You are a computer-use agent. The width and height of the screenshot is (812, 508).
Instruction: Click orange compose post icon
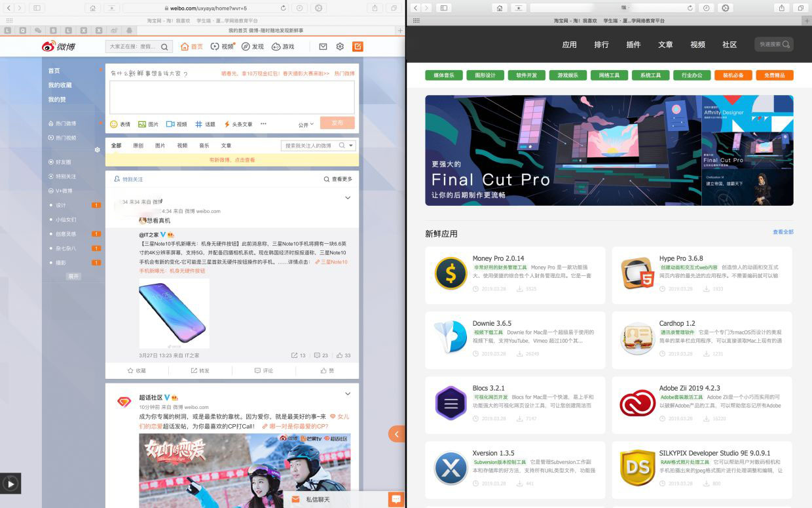click(x=358, y=47)
